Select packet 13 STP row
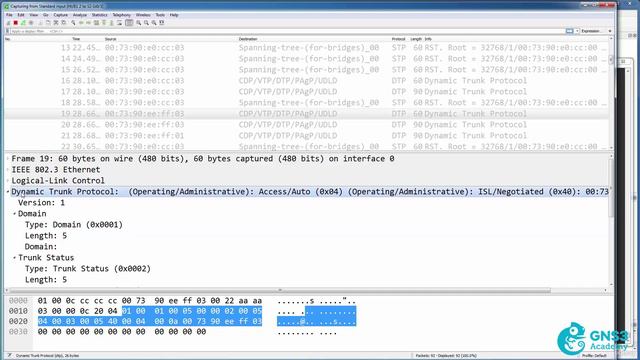Image resolution: width=640 pixels, height=360 pixels. pos(306,48)
